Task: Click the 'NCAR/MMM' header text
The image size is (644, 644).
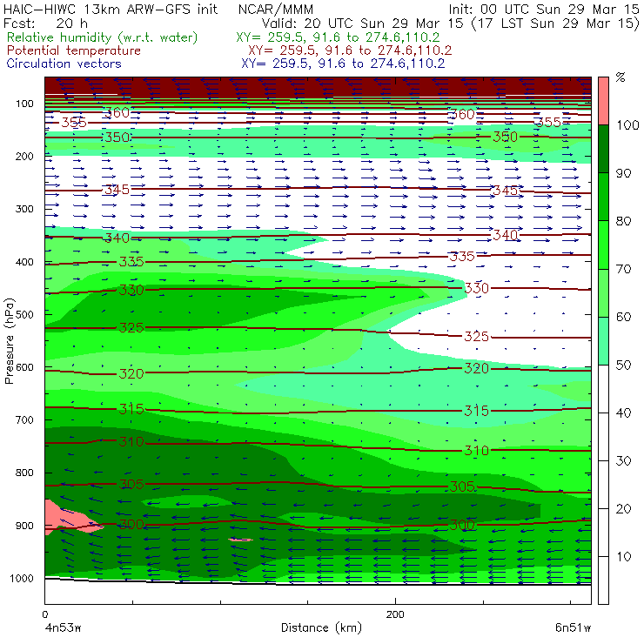Action: pos(276,9)
